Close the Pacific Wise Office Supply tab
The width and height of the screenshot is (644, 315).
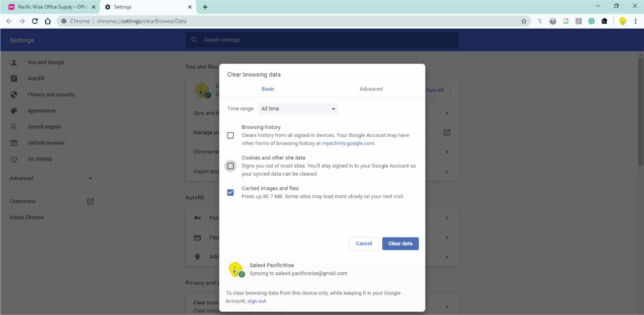pyautogui.click(x=94, y=7)
